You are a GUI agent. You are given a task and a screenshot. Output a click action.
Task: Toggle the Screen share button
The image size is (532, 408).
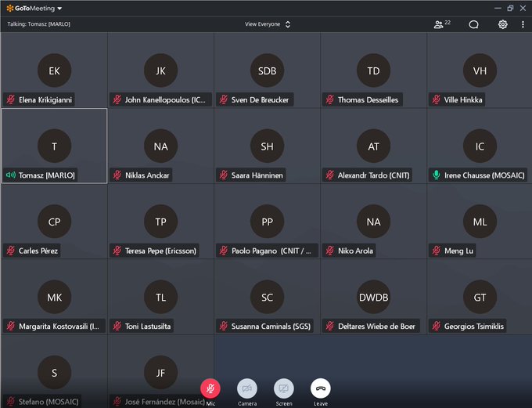tap(284, 388)
